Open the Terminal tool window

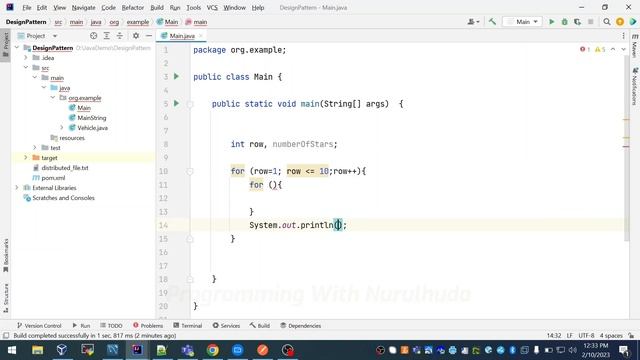point(188,325)
